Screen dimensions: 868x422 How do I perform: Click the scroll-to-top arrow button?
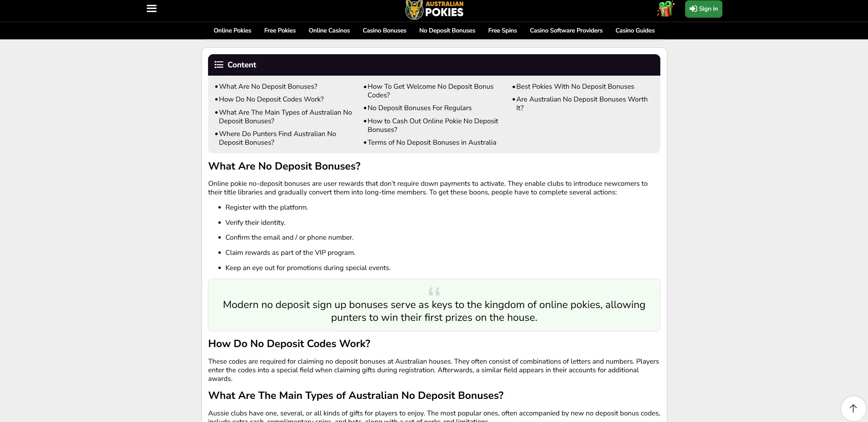[853, 409]
